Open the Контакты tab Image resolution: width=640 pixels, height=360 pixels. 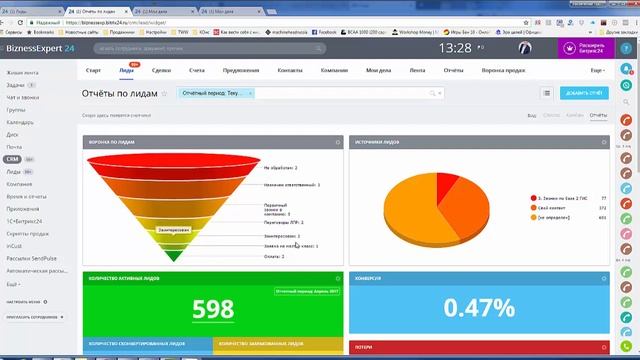[x=290, y=71]
